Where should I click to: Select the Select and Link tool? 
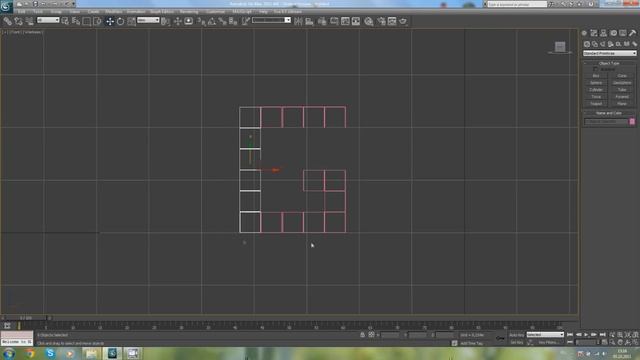coord(7,21)
